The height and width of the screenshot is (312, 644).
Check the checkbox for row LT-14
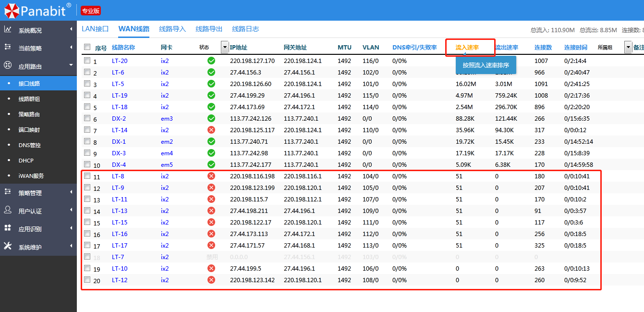tap(87, 130)
